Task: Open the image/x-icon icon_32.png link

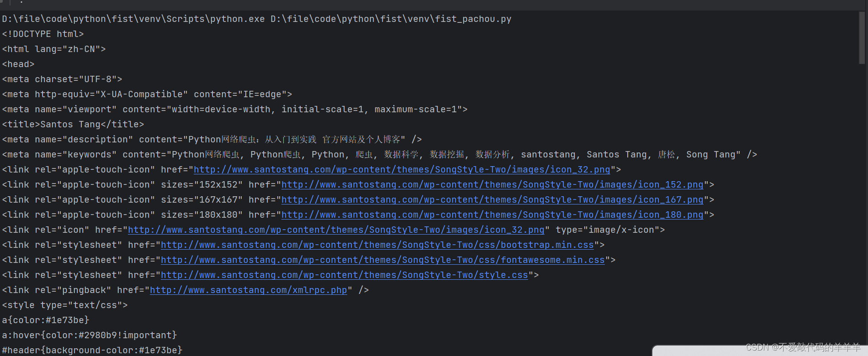Action: click(336, 230)
